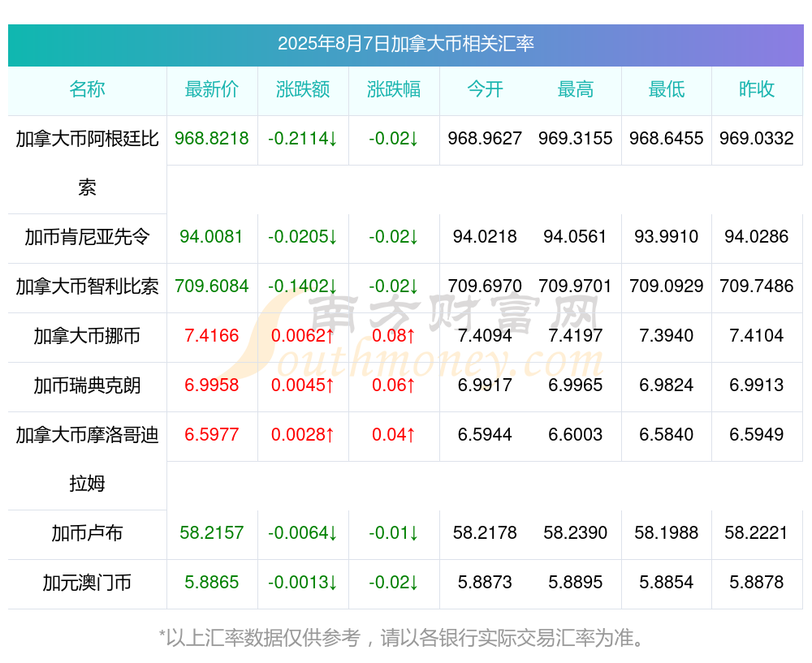Click the 最新价 column header
The height and width of the screenshot is (663, 812).
212,89
